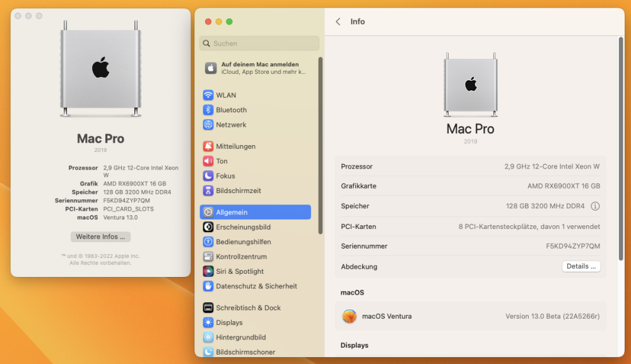Select Mitteilungen in the sidebar

pyautogui.click(x=255, y=146)
